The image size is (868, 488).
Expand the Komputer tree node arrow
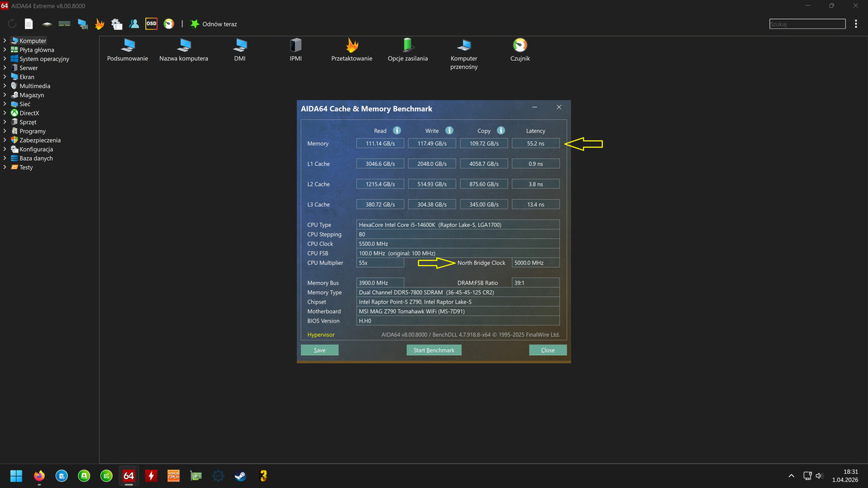click(5, 41)
